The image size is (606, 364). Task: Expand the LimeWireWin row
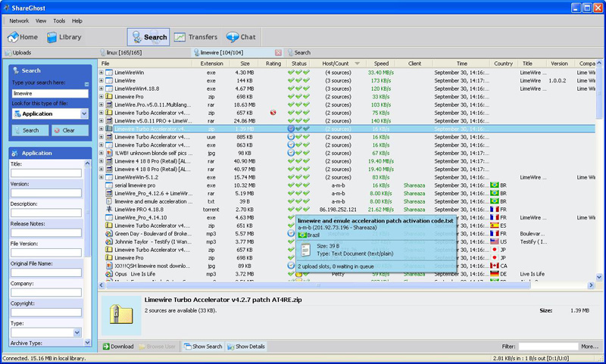tap(101, 72)
